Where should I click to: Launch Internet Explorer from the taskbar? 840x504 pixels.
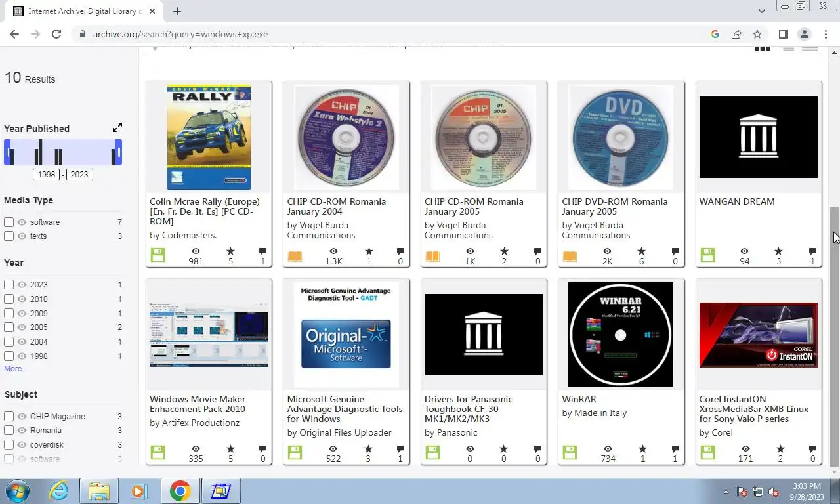point(58,491)
